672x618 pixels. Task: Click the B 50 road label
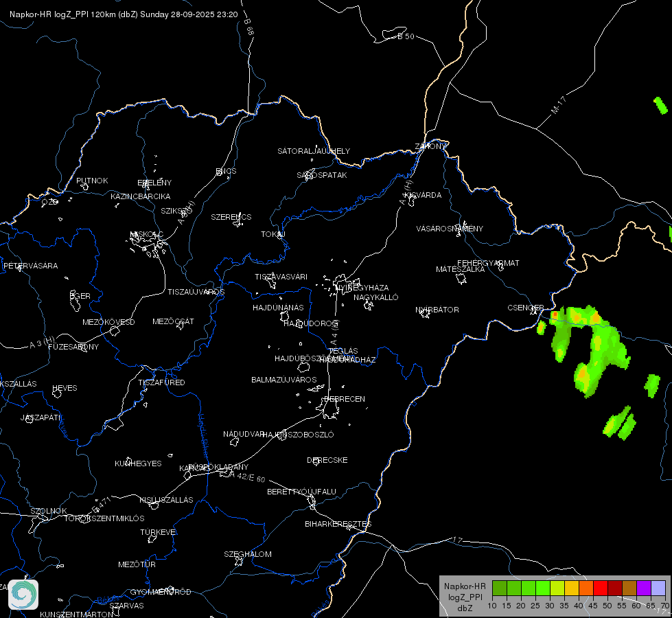click(406, 36)
